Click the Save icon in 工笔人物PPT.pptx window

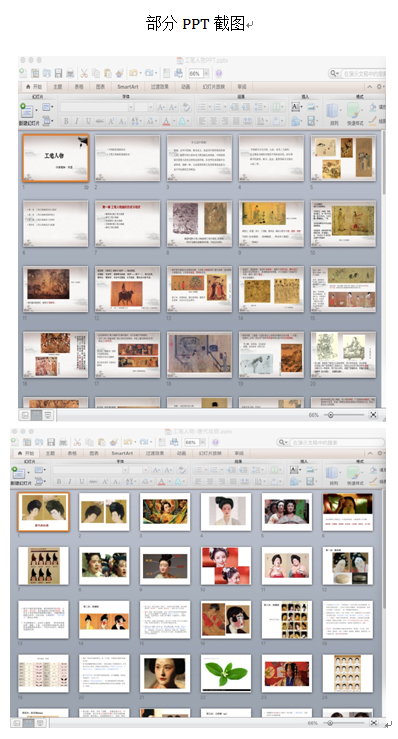pyautogui.click(x=58, y=73)
